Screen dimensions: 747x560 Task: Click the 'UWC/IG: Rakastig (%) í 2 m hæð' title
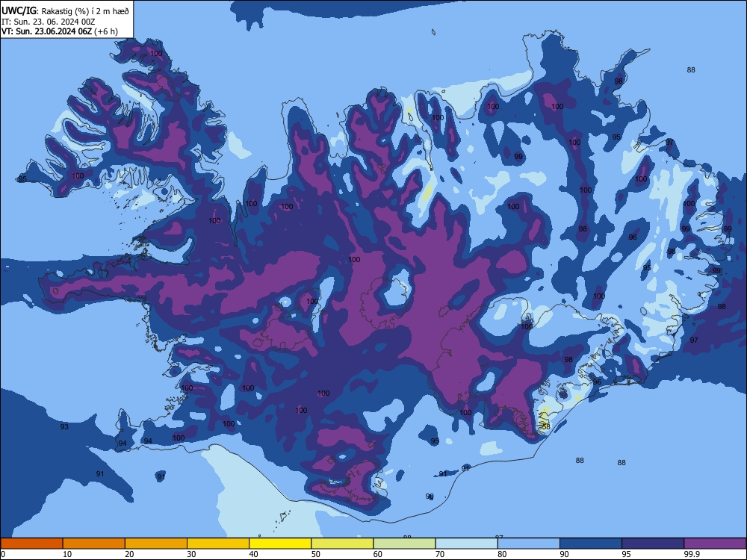65,10
